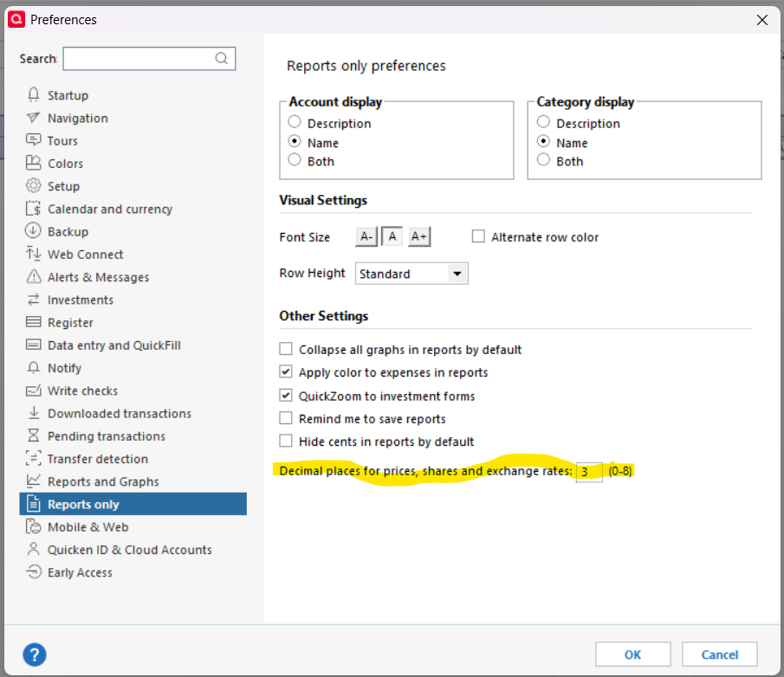Select Description under Account display
784x677 pixels.
tap(295, 122)
